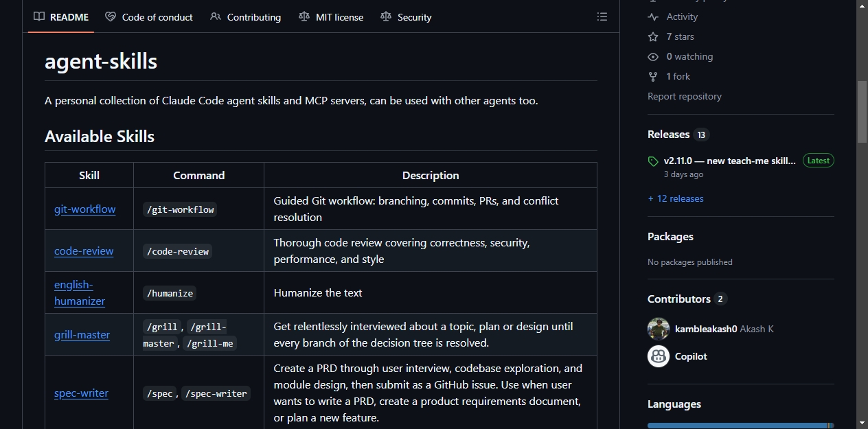
Task: Click Report repository link
Action: pos(685,96)
